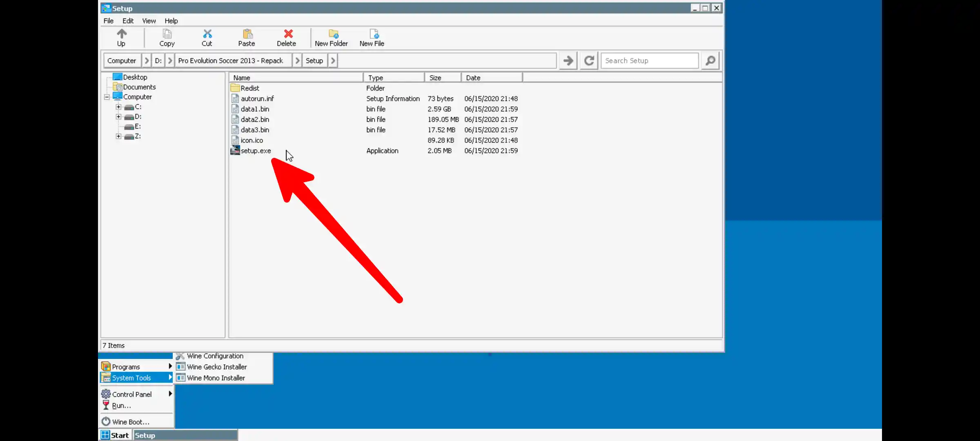Select setup.exe in the file list

click(x=255, y=151)
